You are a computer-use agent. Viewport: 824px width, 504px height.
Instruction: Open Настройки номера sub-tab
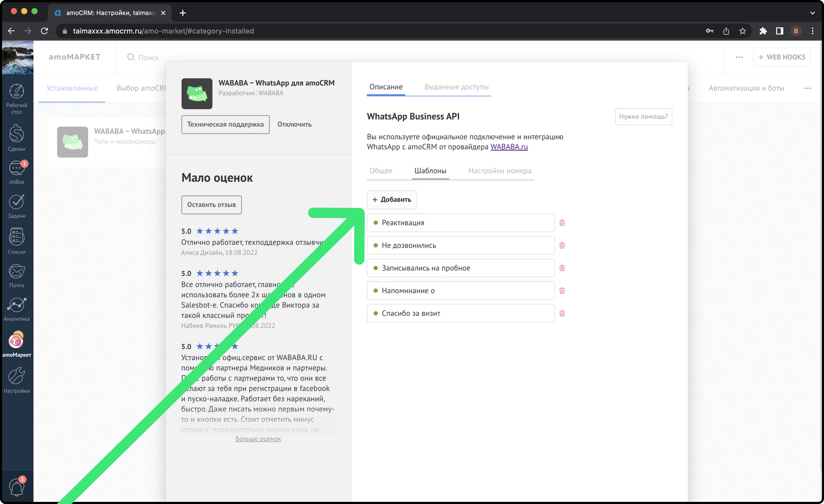click(500, 171)
